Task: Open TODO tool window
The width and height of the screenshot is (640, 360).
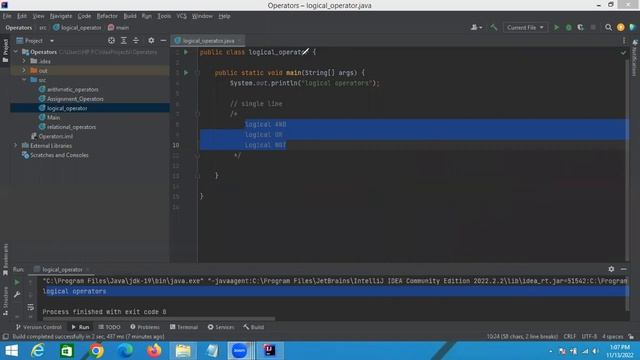Action: click(x=109, y=327)
